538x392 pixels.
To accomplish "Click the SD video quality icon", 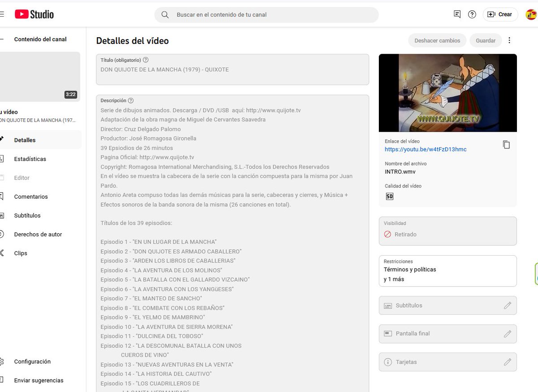I will point(390,196).
